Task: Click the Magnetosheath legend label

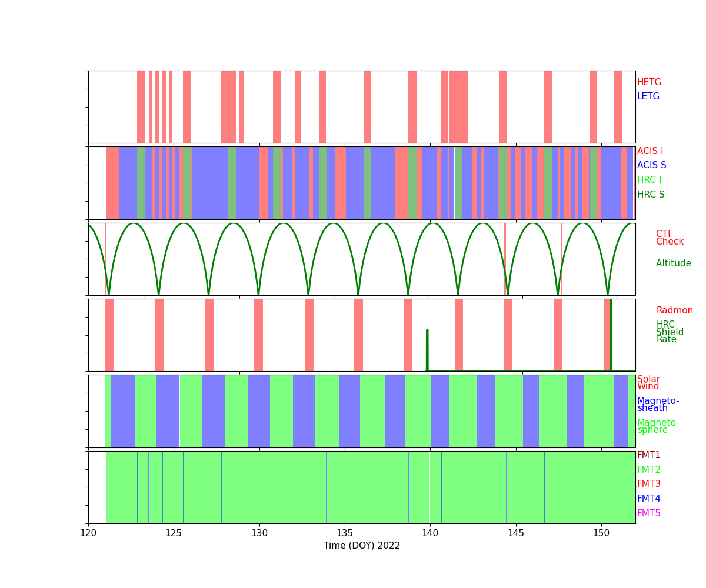Action: (x=658, y=405)
